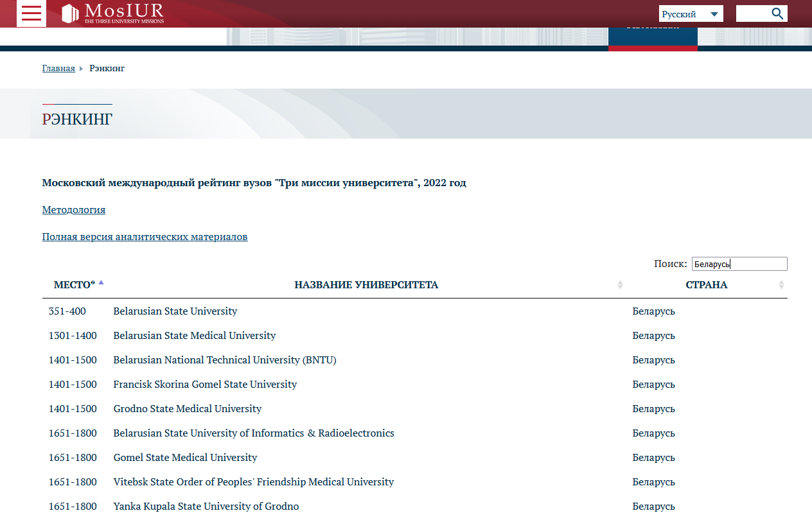Click Belarusian National Technical University (BNTU)
This screenshot has height=529, width=812.
(225, 360)
